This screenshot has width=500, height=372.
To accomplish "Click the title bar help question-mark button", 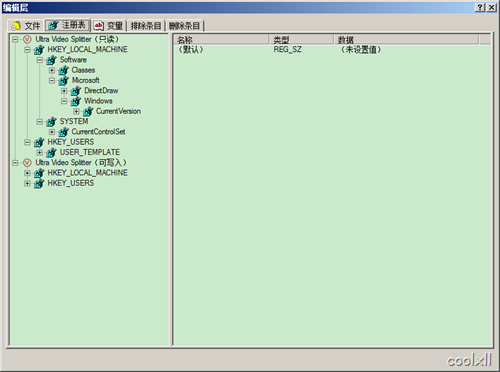I will [480, 8].
